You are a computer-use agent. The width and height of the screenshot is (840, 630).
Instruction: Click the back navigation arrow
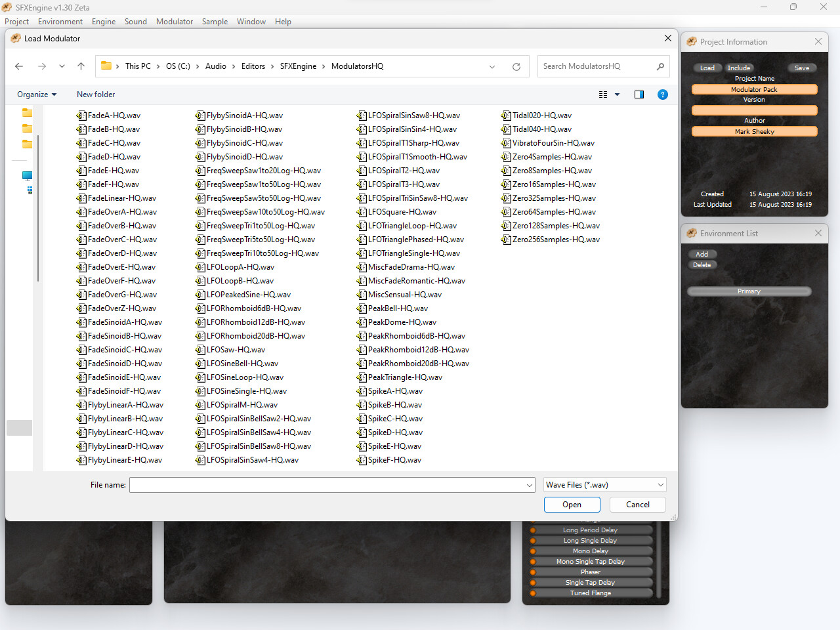18,66
